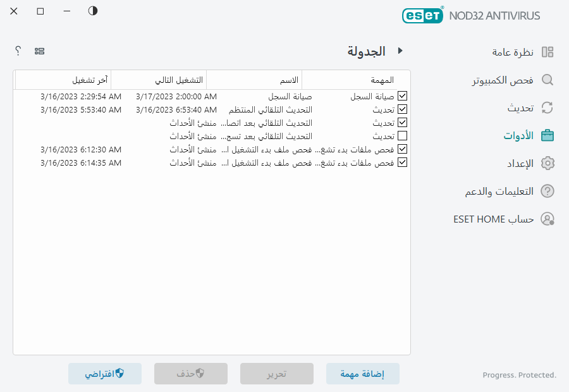Toggle the contrast theme title bar icon
The width and height of the screenshot is (569, 392).
92,11
